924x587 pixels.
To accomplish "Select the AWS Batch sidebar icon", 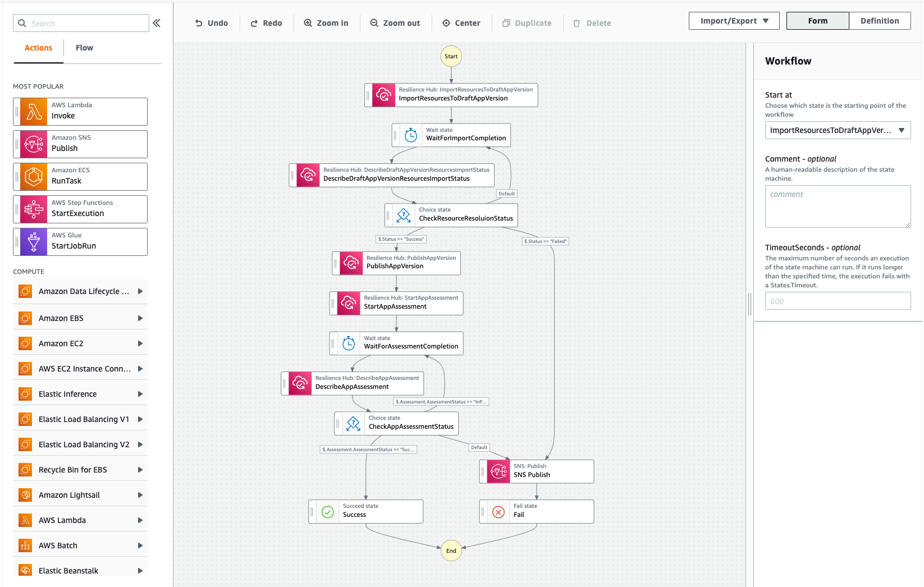I will click(25, 545).
